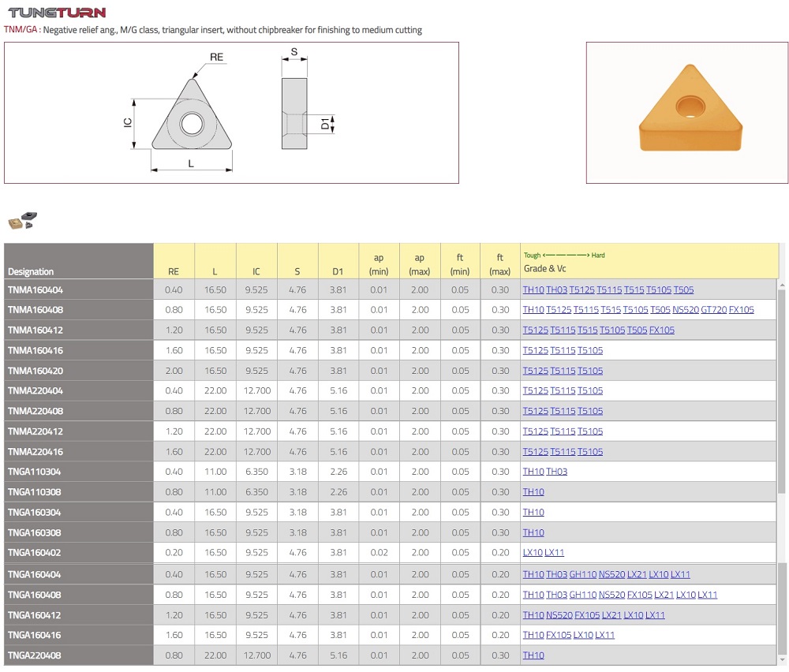Open LX21 grade link in TNGA160404 row
This screenshot has height=672, width=789.
(x=637, y=574)
